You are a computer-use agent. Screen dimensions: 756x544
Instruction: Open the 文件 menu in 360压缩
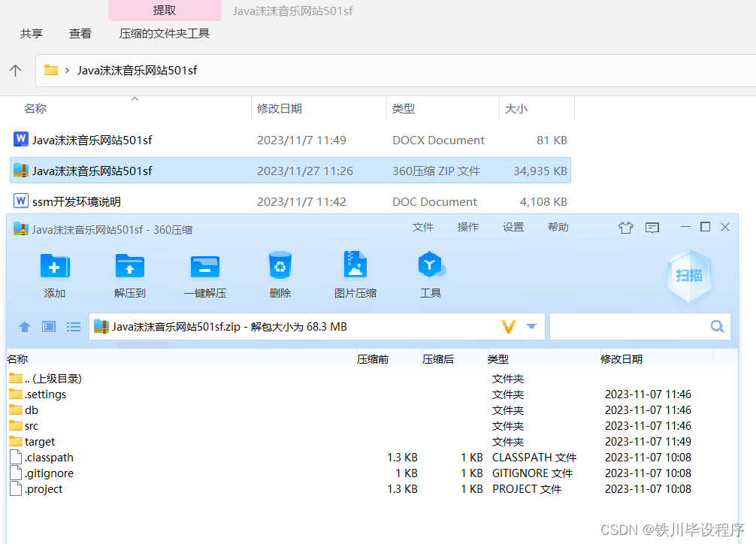pos(423,227)
